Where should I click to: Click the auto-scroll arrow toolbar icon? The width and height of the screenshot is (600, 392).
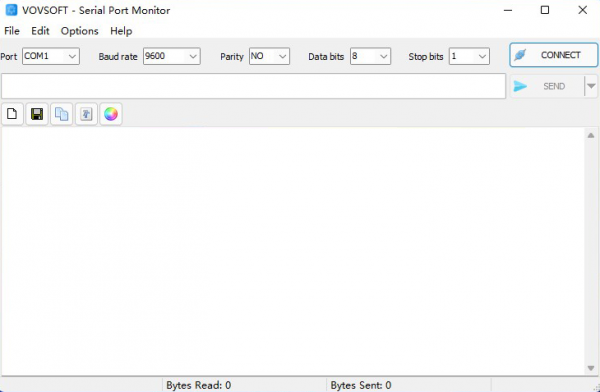point(86,114)
